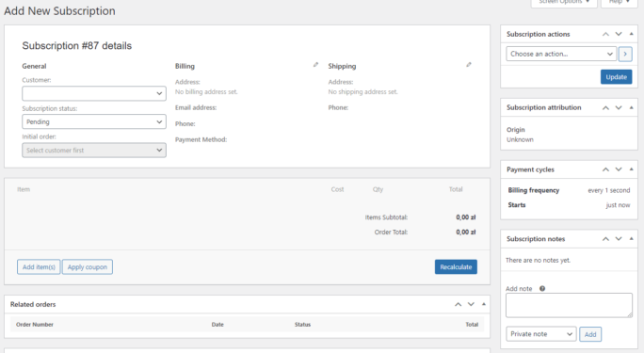
Task: Move Subscription actions panel down
Action: [619, 34]
